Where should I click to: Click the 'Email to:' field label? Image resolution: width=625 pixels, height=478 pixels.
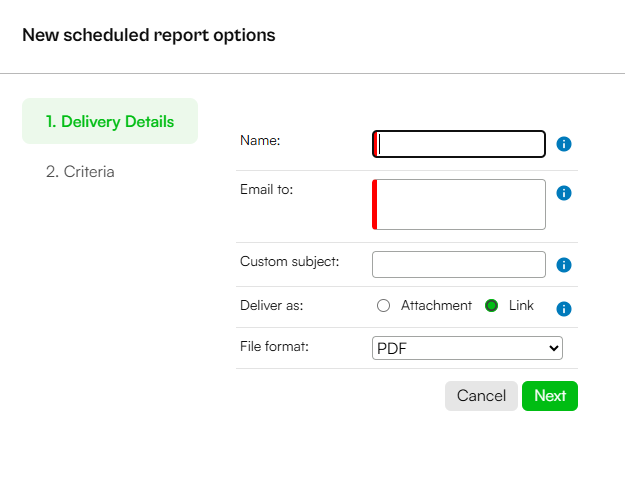266,189
